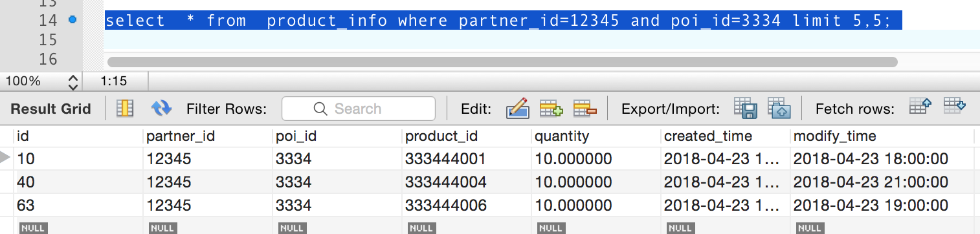Image resolution: width=980 pixels, height=234 pixels.
Task: Click the NULL cell under the modify_time column
Action: click(x=810, y=228)
